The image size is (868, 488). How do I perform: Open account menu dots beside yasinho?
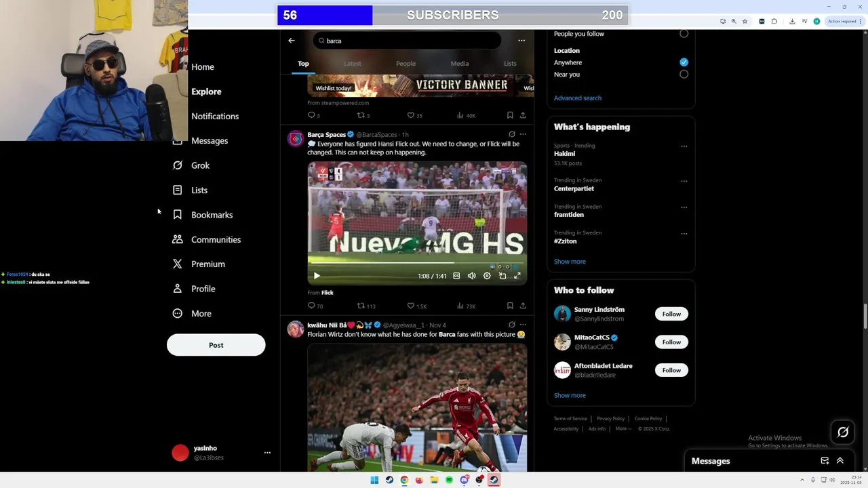tap(267, 453)
